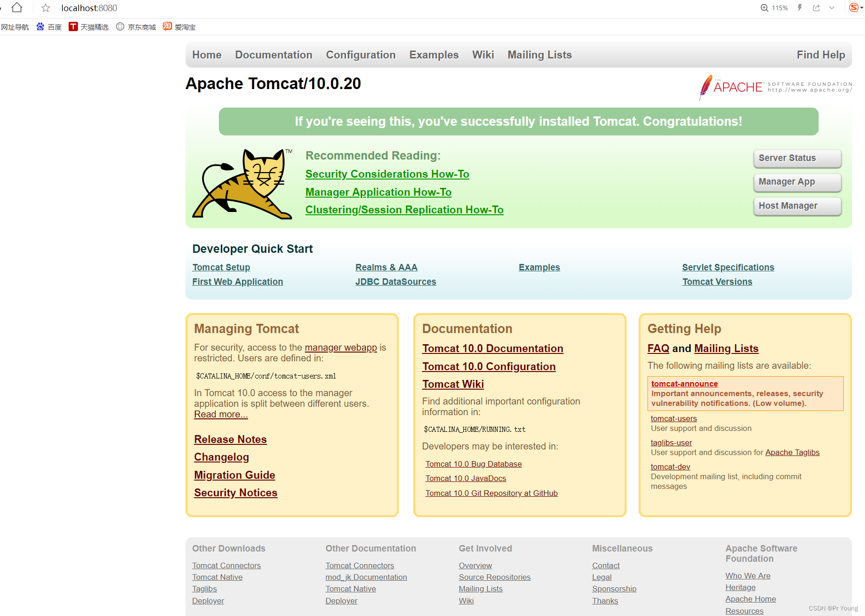Image resolution: width=865 pixels, height=616 pixels.
Task: Open First Web Application link
Action: [x=237, y=282]
